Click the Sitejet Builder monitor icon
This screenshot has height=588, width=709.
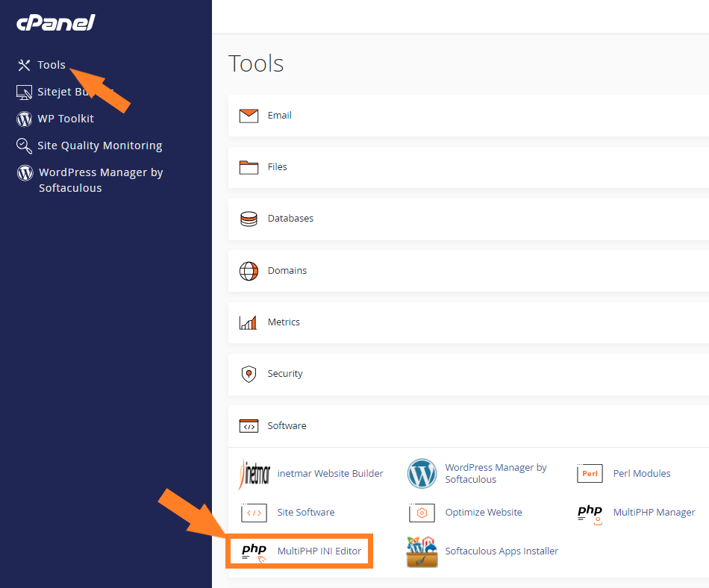coord(24,93)
